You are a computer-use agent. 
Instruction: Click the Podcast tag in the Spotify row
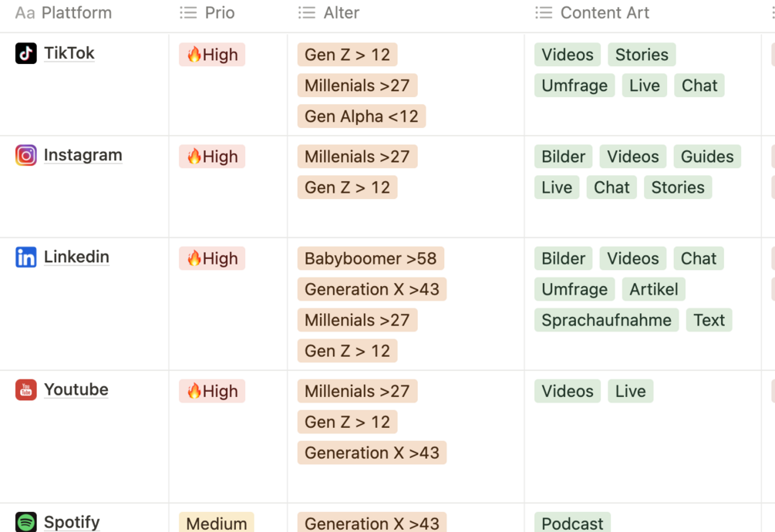tap(571, 523)
